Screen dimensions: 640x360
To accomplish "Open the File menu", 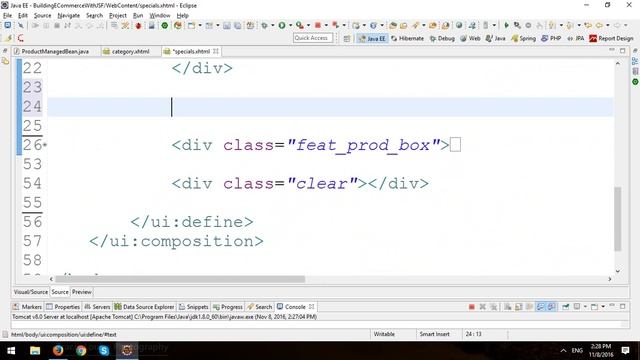I will 7,16.
